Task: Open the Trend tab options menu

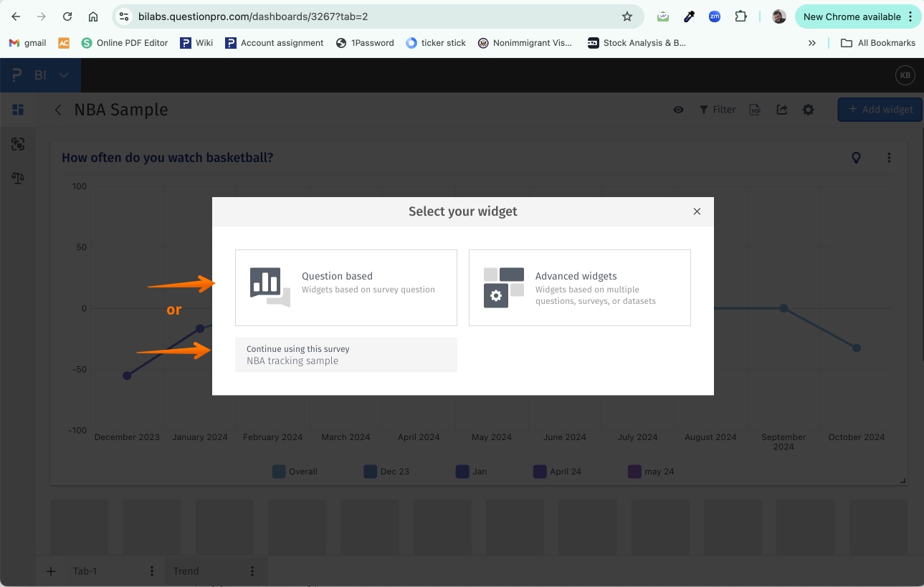Action: click(x=252, y=571)
